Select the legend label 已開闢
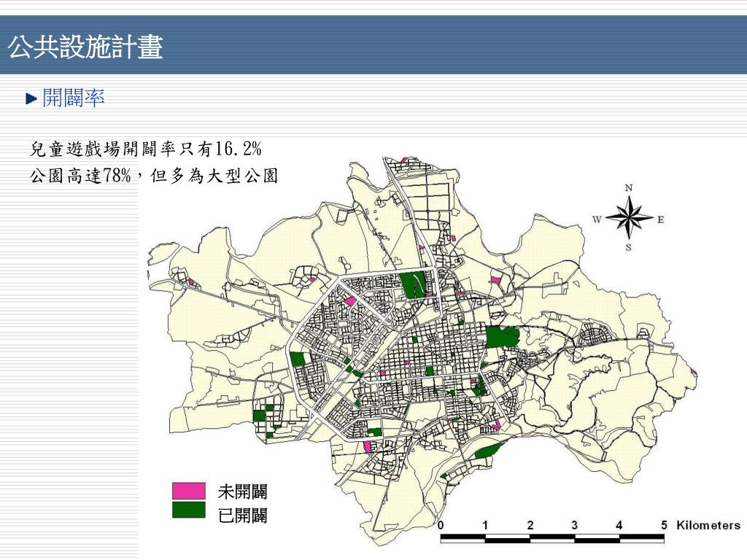Image resolution: width=747 pixels, height=560 pixels. [x=242, y=516]
